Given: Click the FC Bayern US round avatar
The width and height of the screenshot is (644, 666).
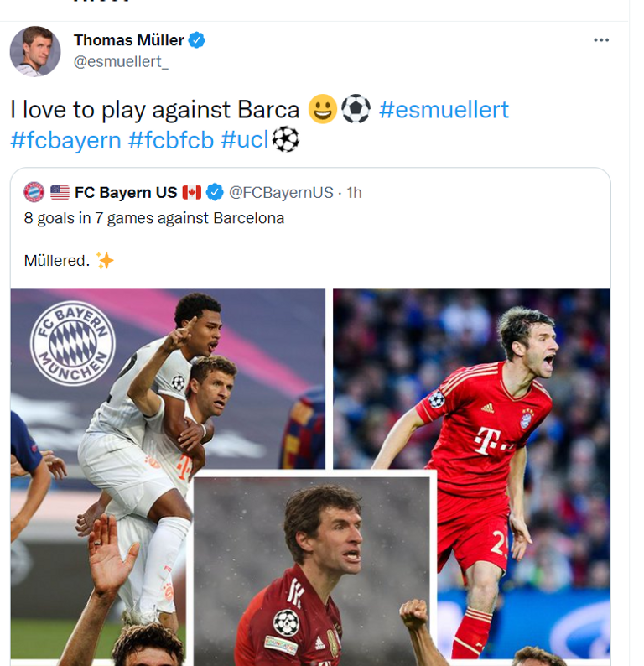Looking at the screenshot, I should click(34, 192).
